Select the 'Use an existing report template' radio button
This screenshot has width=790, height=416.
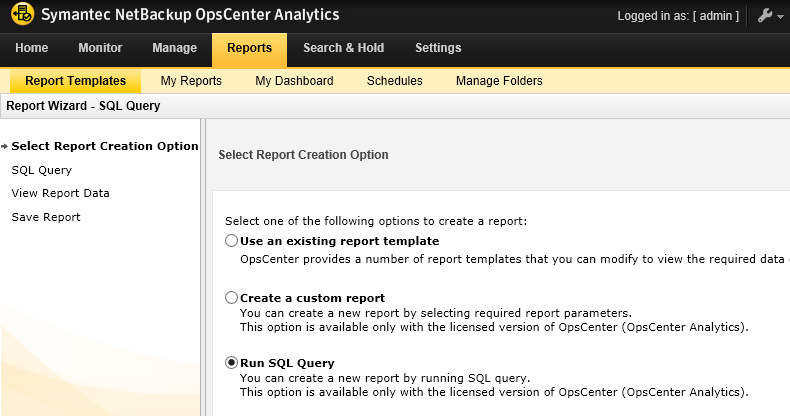coord(231,241)
